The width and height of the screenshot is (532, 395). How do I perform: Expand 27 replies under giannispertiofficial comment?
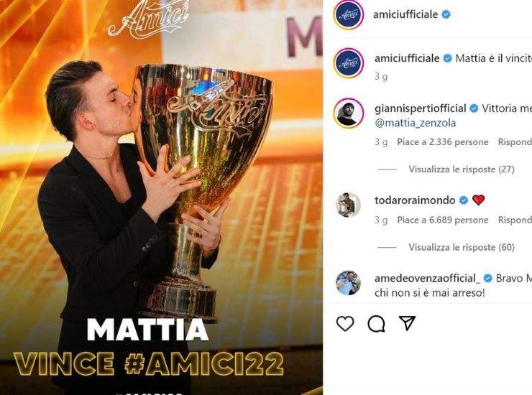click(x=462, y=169)
